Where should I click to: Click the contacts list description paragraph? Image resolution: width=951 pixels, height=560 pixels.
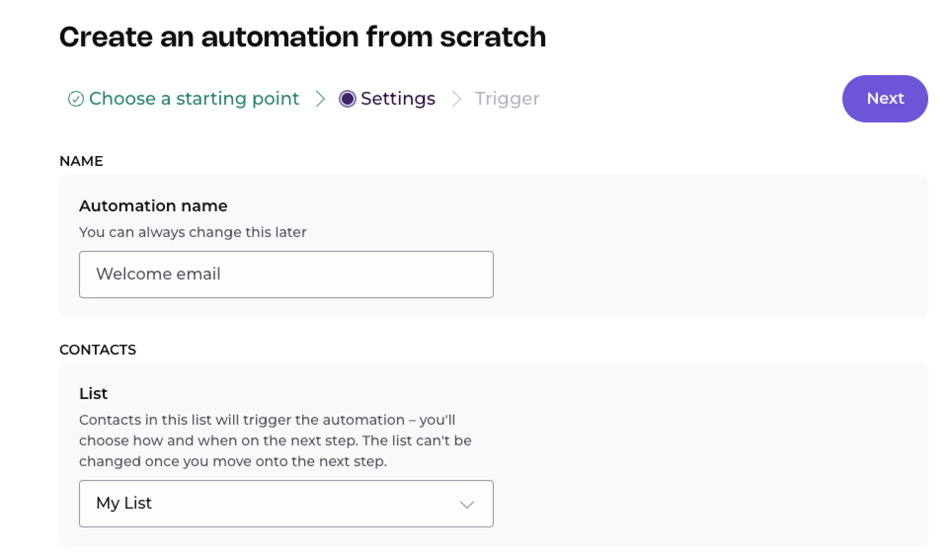[275, 440]
